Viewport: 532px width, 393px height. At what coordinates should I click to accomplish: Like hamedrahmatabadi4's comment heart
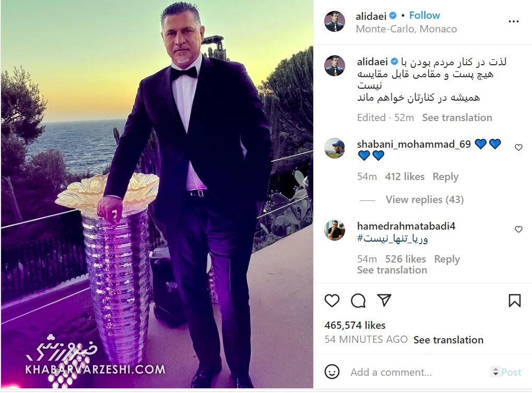pyautogui.click(x=518, y=230)
